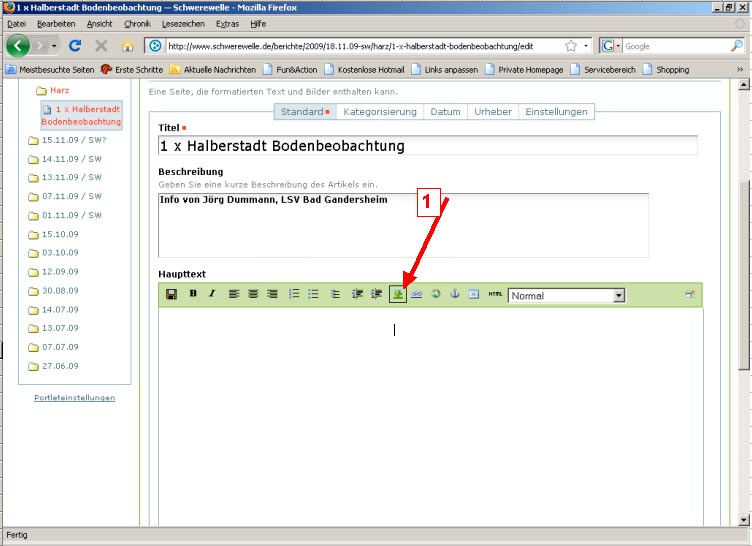Image resolution: width=752 pixels, height=546 pixels.
Task: Click the insert image icon
Action: 398,295
